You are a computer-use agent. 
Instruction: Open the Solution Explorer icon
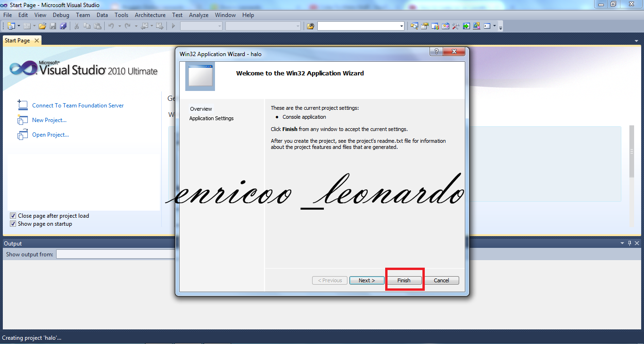point(414,26)
